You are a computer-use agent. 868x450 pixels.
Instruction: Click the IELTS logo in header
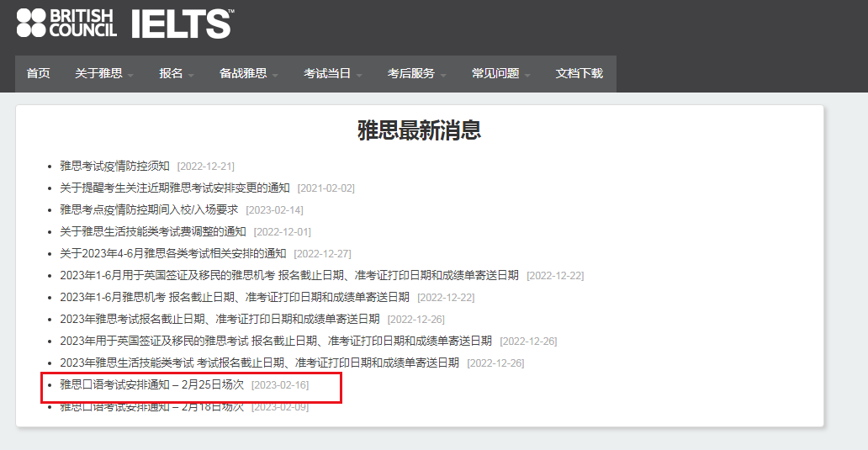182,23
